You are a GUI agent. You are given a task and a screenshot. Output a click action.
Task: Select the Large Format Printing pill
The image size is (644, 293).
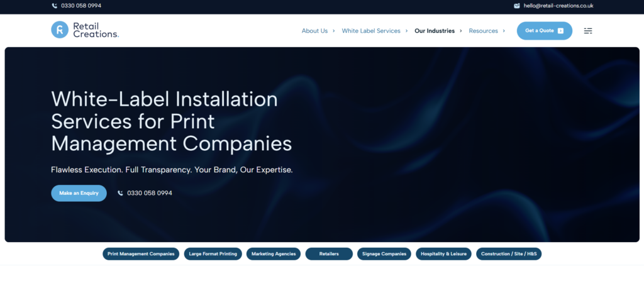click(x=213, y=254)
